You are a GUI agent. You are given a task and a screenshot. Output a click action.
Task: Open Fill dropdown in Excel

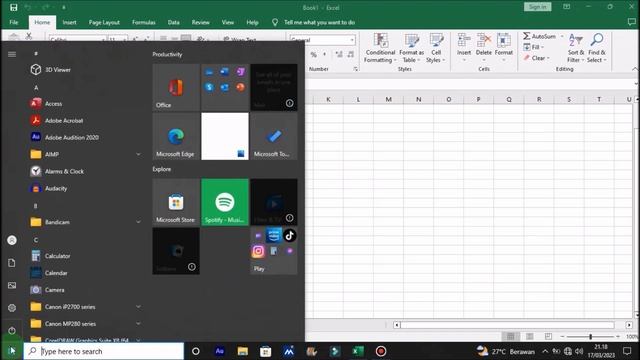coord(534,47)
